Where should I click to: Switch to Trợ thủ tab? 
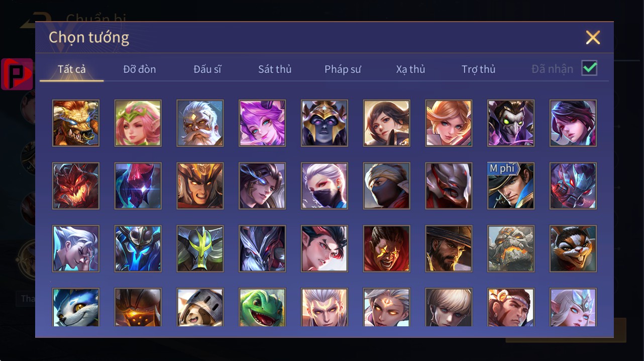478,69
